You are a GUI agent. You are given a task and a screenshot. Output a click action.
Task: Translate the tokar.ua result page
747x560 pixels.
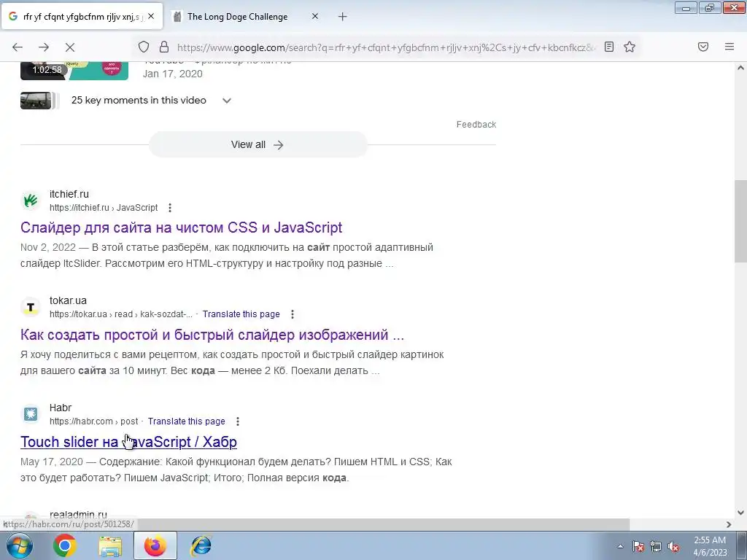[241, 314]
